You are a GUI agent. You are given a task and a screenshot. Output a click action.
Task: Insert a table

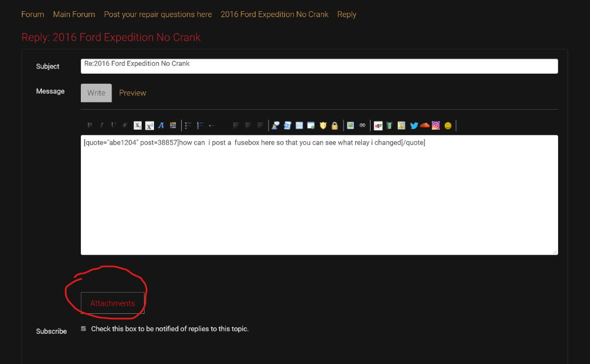coord(299,125)
